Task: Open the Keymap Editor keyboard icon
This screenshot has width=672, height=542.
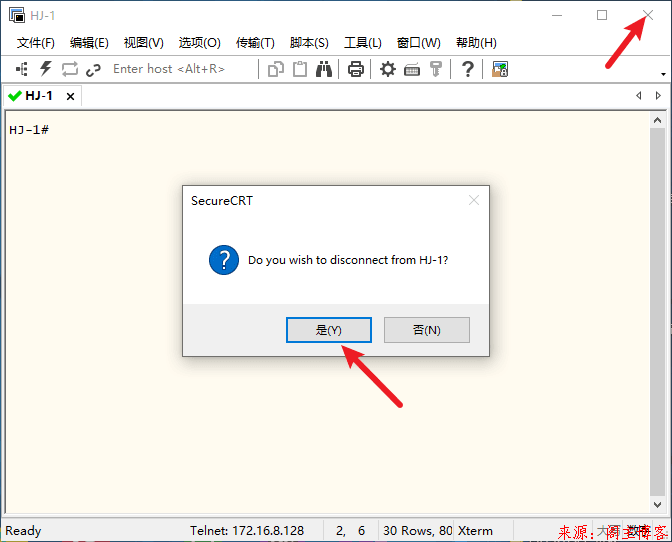Action: coord(412,69)
